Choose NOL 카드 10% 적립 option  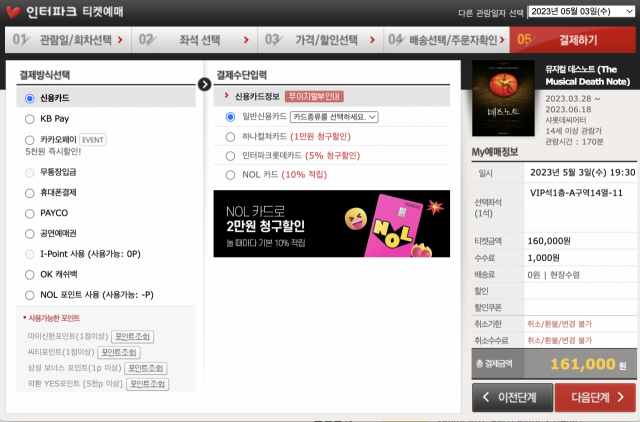point(230,175)
